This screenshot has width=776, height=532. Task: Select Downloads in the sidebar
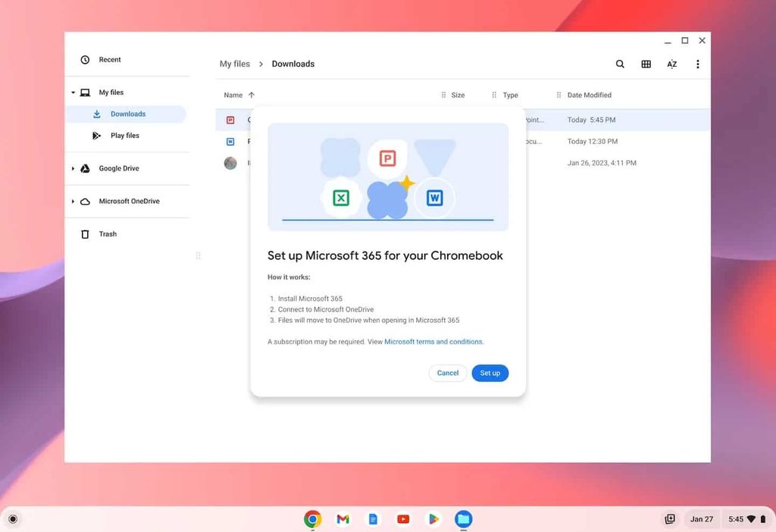(120, 114)
